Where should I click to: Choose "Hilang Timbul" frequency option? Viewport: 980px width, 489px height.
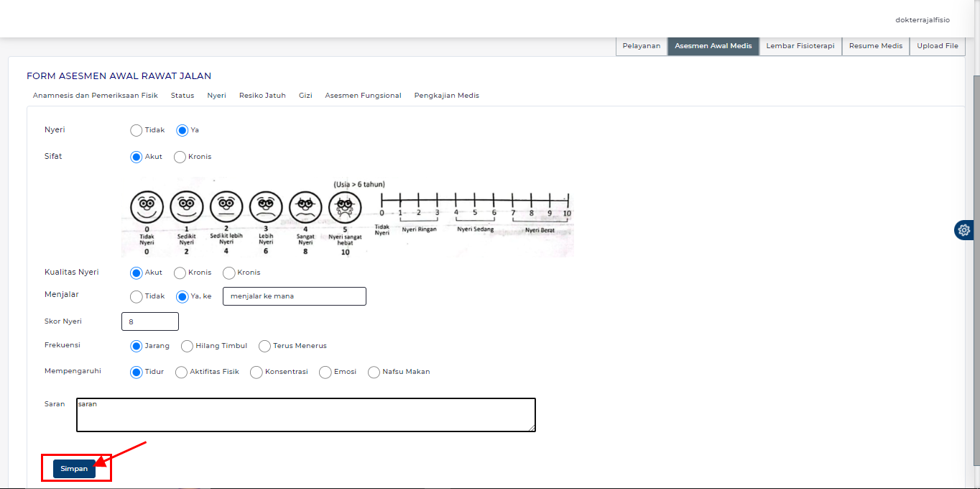coord(187,346)
